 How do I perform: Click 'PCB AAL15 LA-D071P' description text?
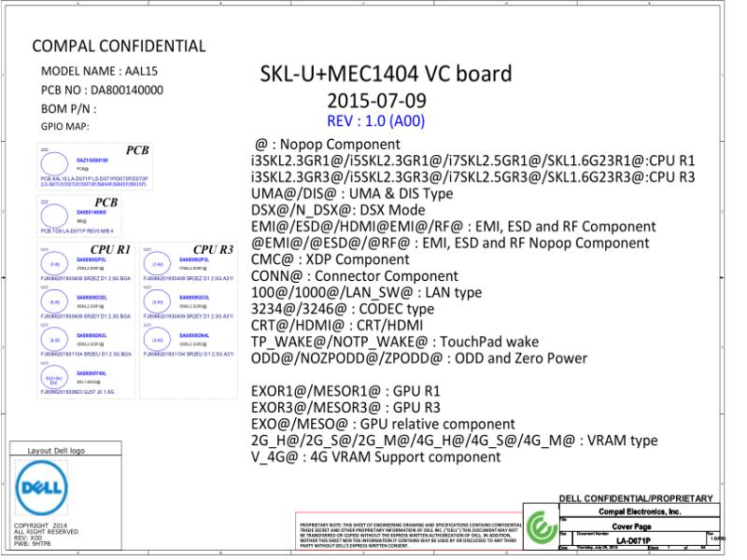(x=94, y=181)
